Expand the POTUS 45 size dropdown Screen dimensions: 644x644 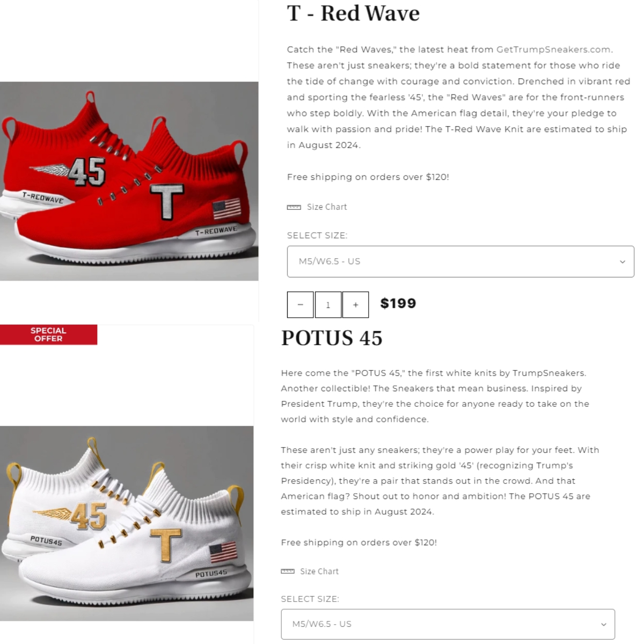pyautogui.click(x=448, y=624)
